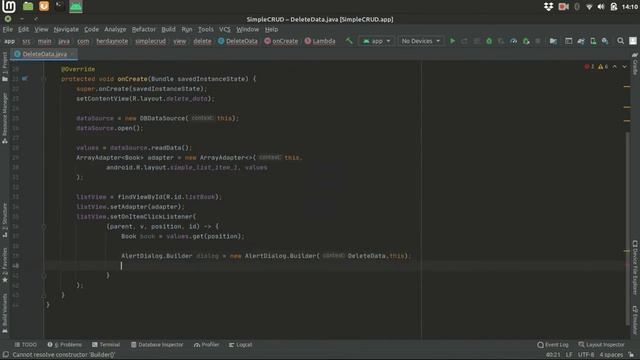Open the terminal icon in top panel
640x360 pixels.
(60, 6)
